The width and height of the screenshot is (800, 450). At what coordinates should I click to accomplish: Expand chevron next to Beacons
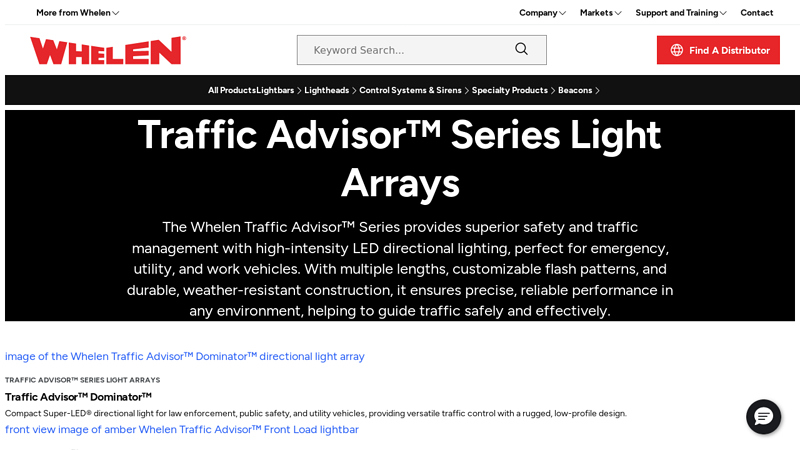[x=597, y=91]
